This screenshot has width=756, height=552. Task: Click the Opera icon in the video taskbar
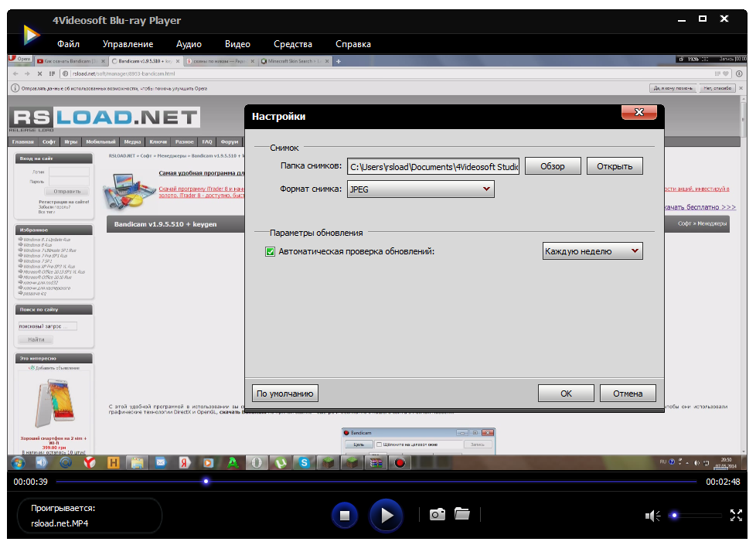tap(257, 463)
